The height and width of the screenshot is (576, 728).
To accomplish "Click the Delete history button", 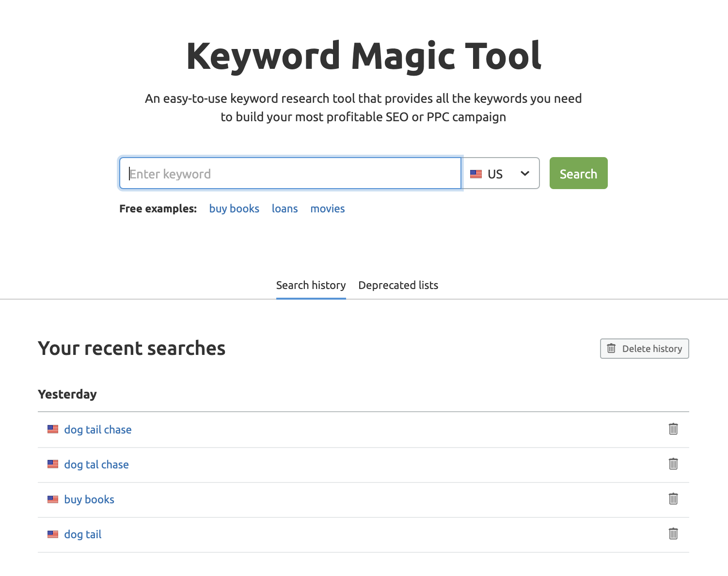I will [x=644, y=349].
